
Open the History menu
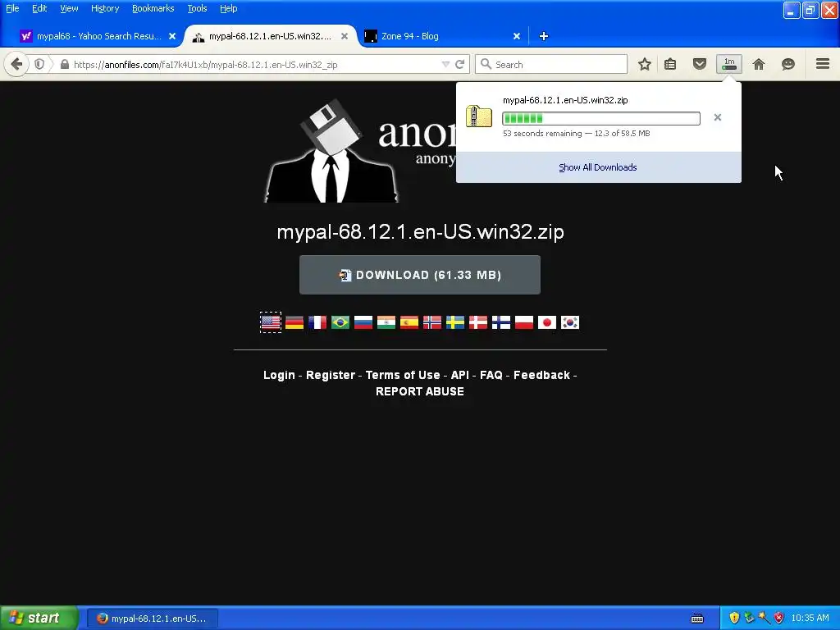[x=104, y=8]
